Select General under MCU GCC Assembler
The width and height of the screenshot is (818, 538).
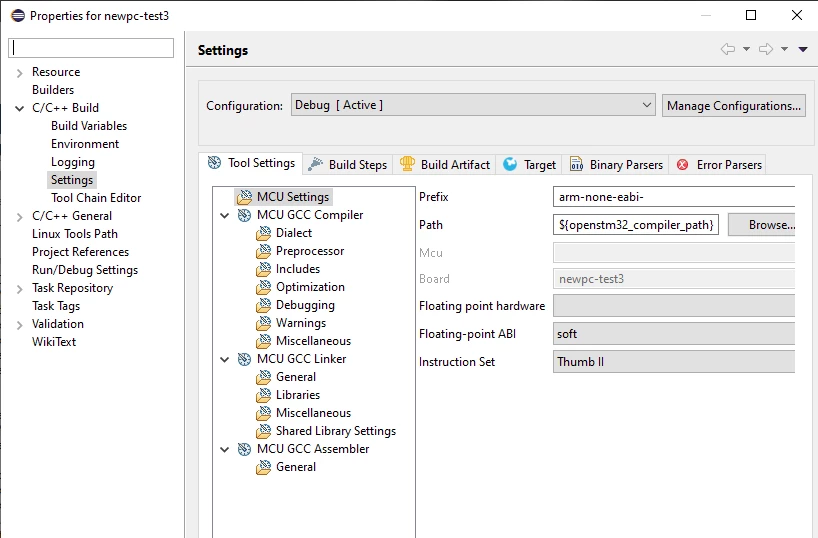tap(296, 467)
